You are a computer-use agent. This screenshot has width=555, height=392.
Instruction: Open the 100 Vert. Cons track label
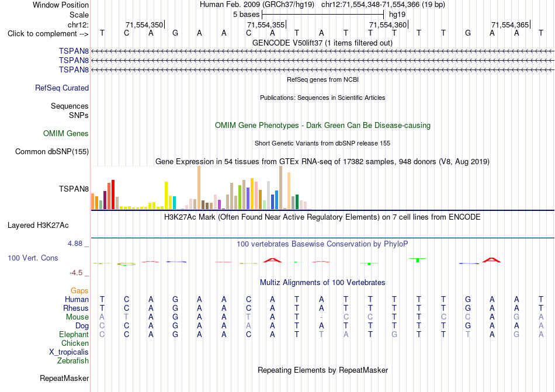[33, 258]
